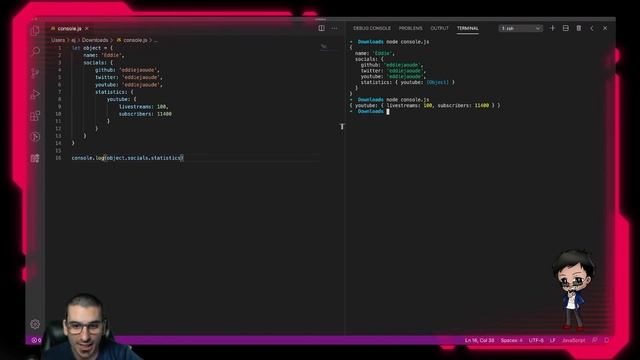Switch to the DEBUG CONSOLE tab

click(372, 28)
